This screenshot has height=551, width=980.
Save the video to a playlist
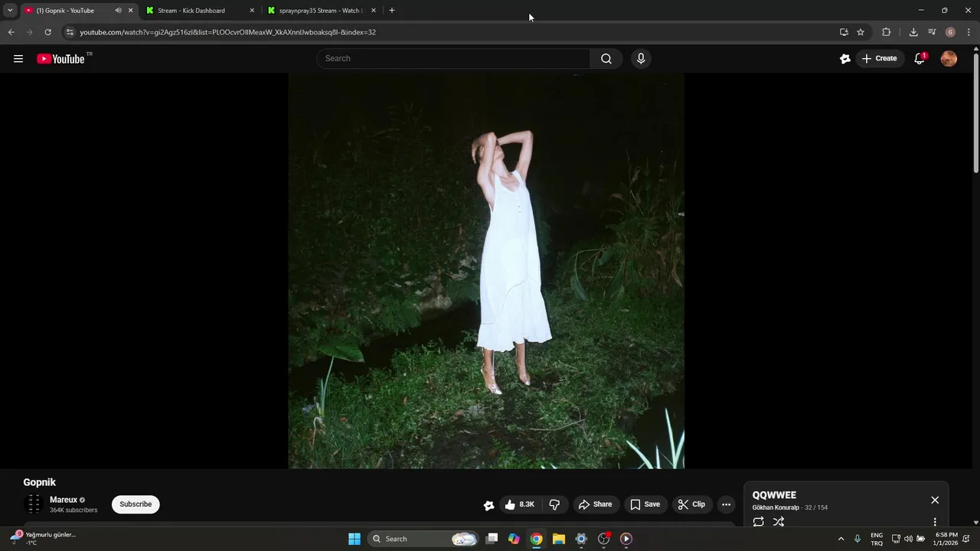pos(645,504)
